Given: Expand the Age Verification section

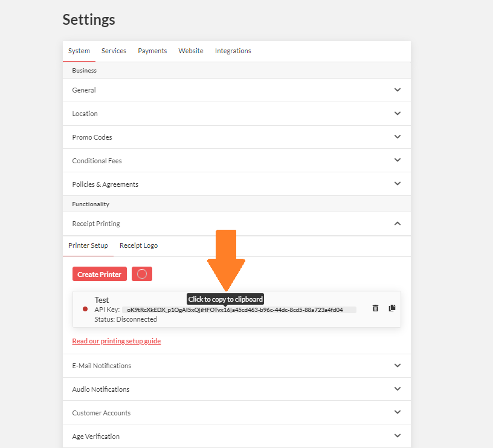Looking at the screenshot, I should pos(236,437).
